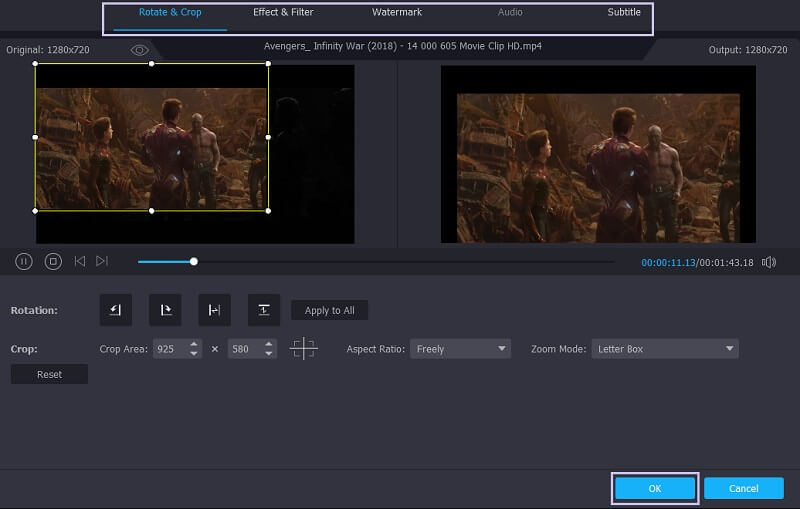The width and height of the screenshot is (800, 509).
Task: Pause the video playback
Action: [24, 261]
